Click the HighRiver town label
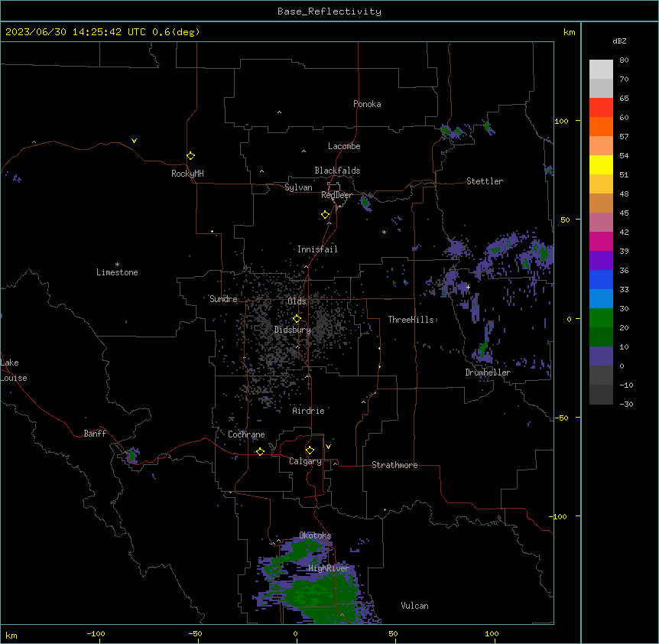Screen dimensions: 659x644 (329, 568)
